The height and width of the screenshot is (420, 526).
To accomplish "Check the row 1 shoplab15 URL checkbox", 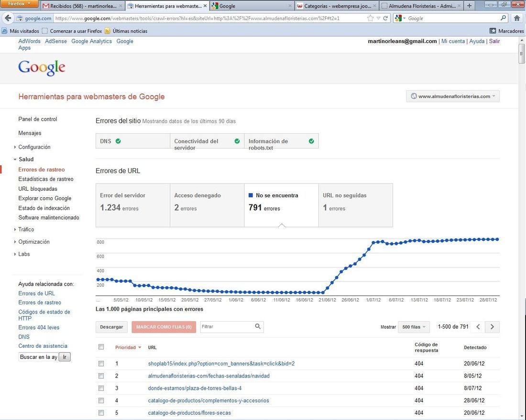I will click(101, 363).
